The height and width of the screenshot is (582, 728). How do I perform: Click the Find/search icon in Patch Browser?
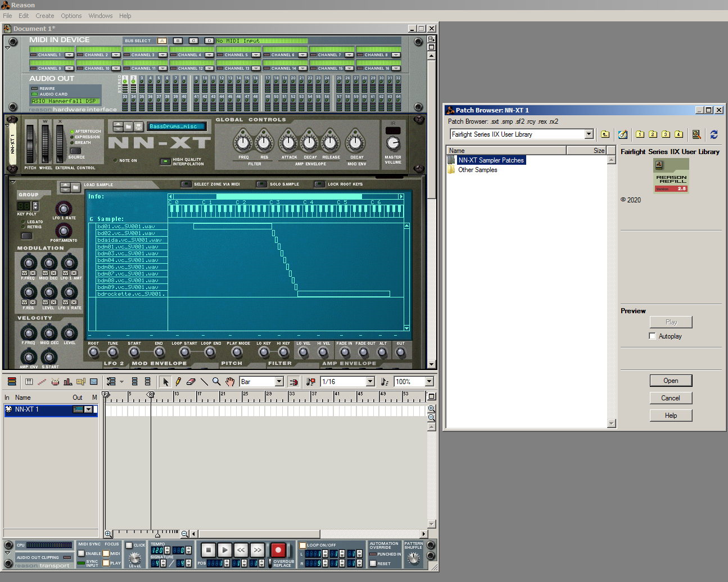tap(697, 134)
